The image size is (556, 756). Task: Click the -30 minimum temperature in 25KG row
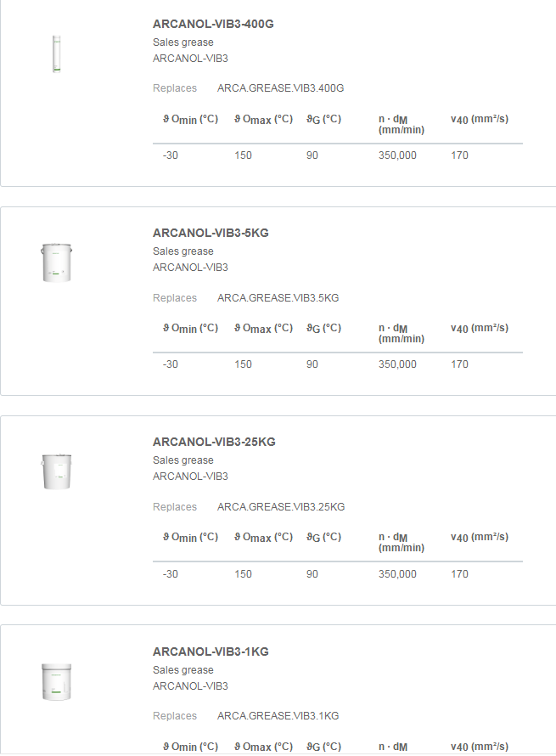[x=171, y=574]
